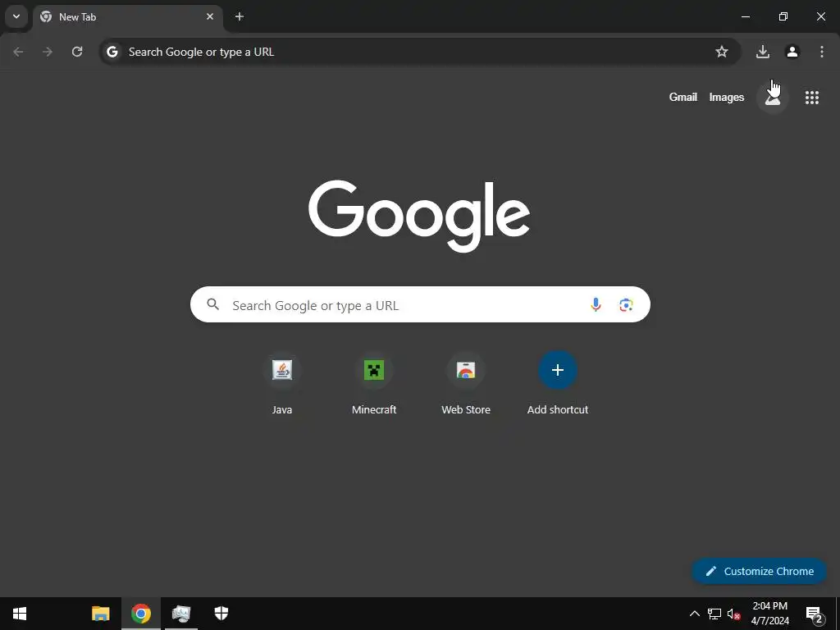Open the monitor app in the taskbar
The width and height of the screenshot is (840, 630).
(181, 614)
